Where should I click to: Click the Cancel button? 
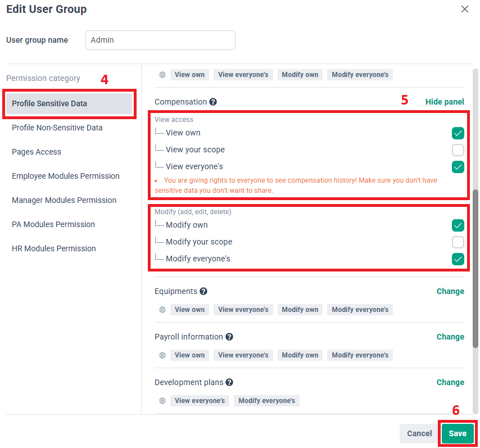419,433
